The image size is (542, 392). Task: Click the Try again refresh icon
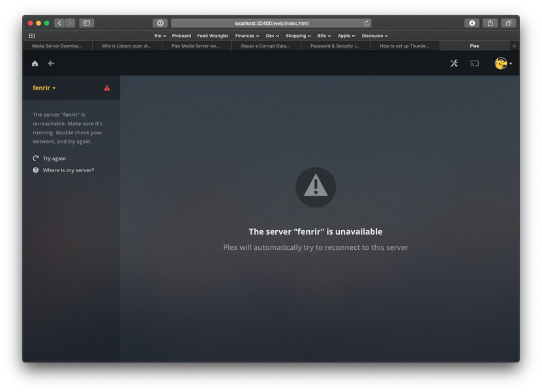click(36, 158)
